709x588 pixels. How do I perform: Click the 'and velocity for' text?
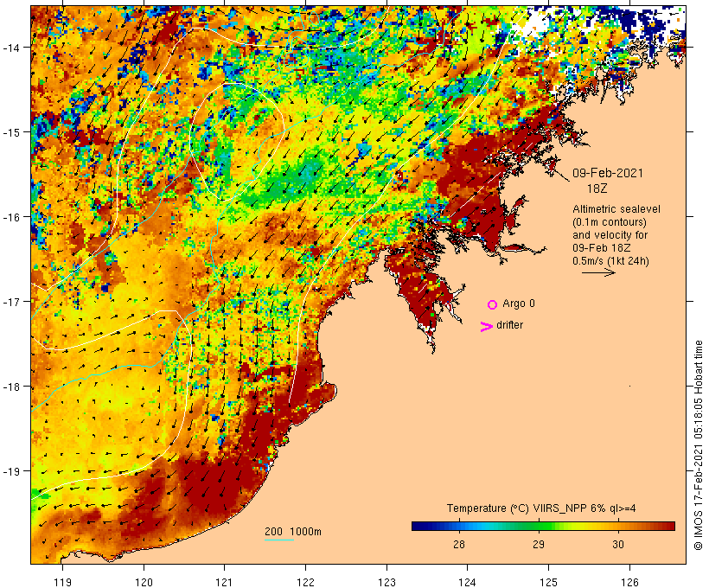coord(610,235)
